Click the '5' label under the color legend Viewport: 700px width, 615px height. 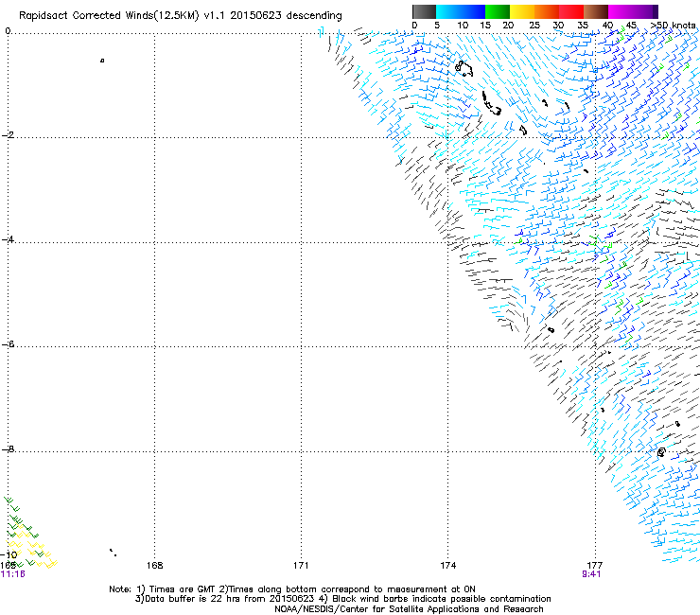[437, 26]
